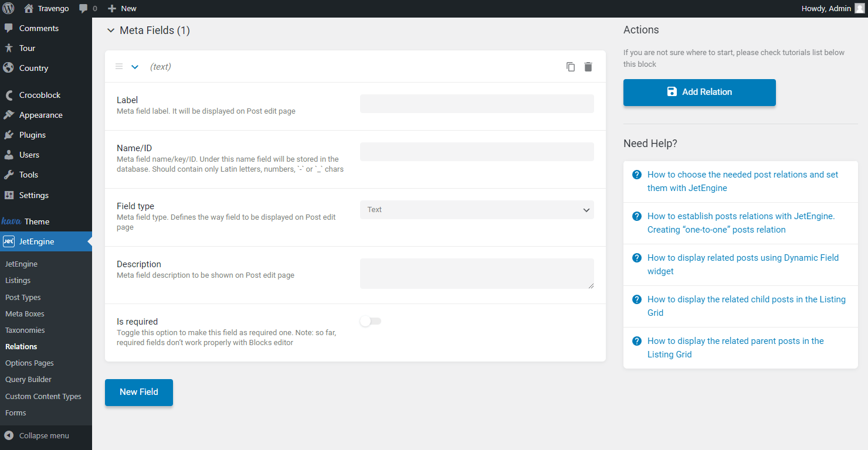Viewport: 868px width, 450px height.
Task: Open 'related child posts in Listing Grid' link
Action: [747, 306]
